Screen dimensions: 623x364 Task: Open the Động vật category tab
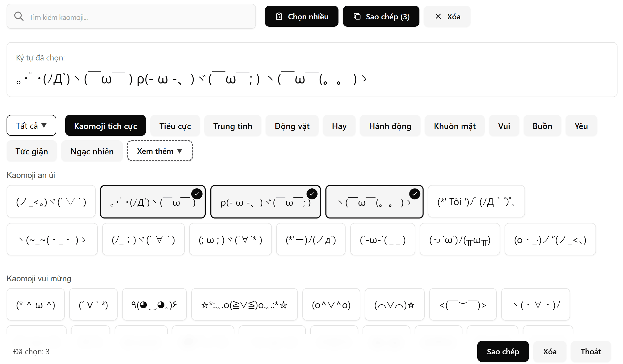pyautogui.click(x=292, y=126)
